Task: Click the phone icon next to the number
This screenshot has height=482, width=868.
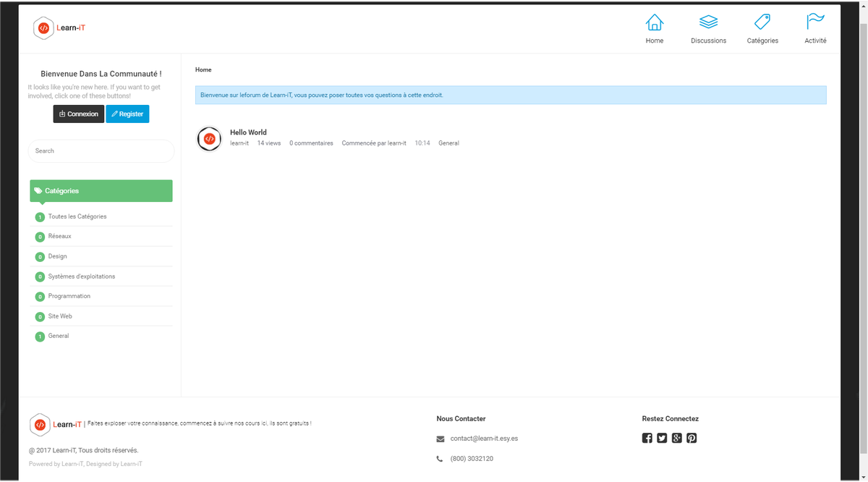Action: pos(440,459)
